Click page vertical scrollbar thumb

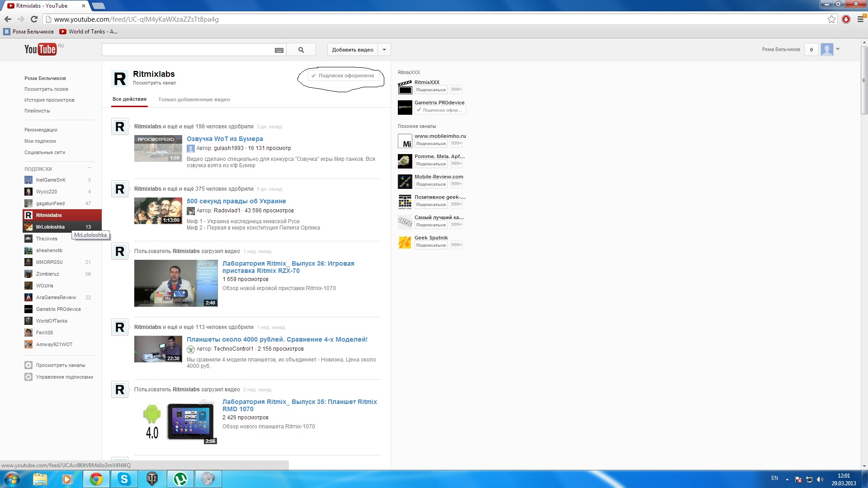[x=864, y=80]
